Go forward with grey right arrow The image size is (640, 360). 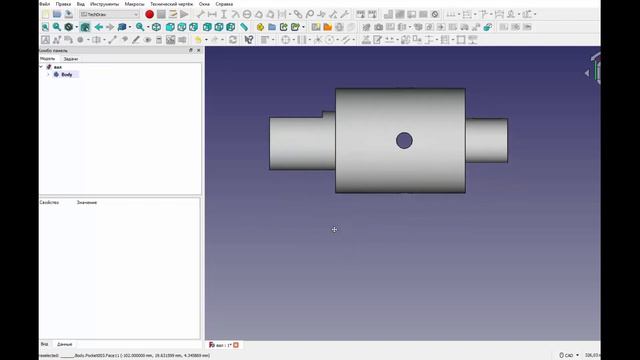[x=110, y=27]
